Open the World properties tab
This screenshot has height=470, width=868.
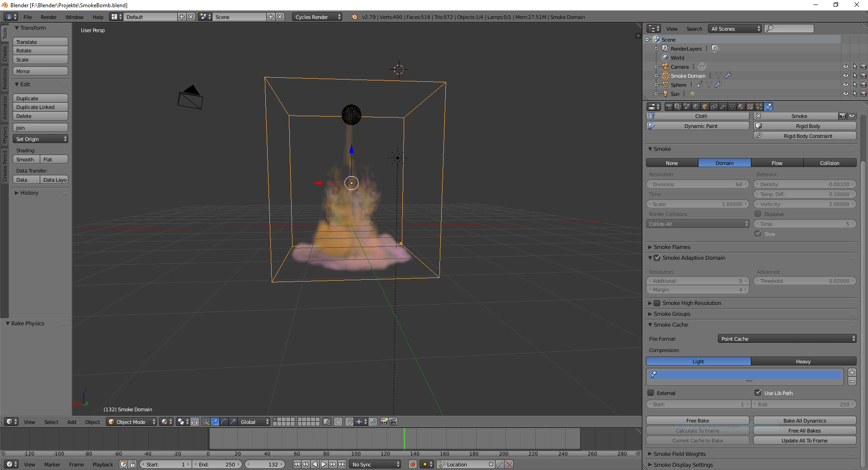click(696, 107)
